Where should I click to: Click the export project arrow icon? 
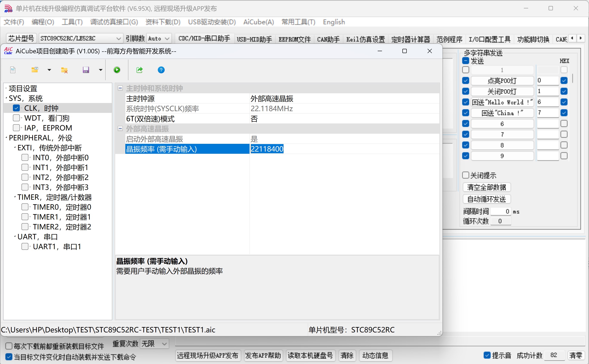pos(140,70)
